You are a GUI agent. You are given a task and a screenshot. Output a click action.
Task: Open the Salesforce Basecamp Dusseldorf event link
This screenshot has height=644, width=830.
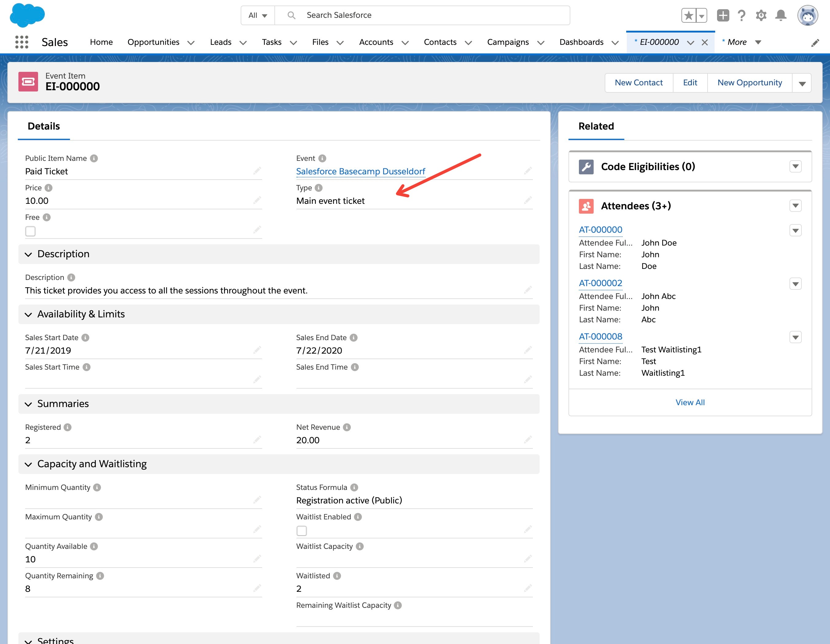pos(361,171)
